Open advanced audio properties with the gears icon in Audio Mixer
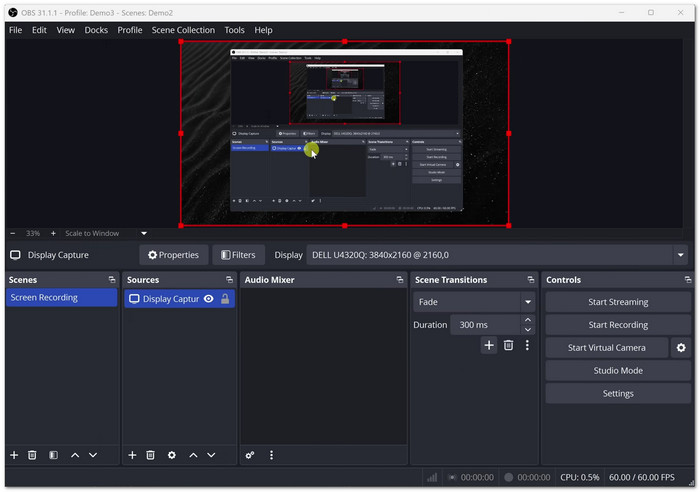Screen dimensions: 700x492 tap(250, 455)
